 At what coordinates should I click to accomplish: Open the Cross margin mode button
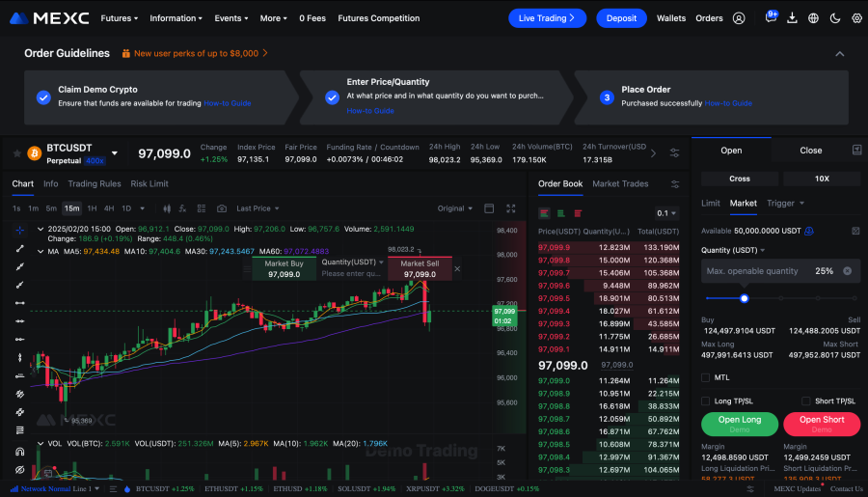pyautogui.click(x=740, y=179)
